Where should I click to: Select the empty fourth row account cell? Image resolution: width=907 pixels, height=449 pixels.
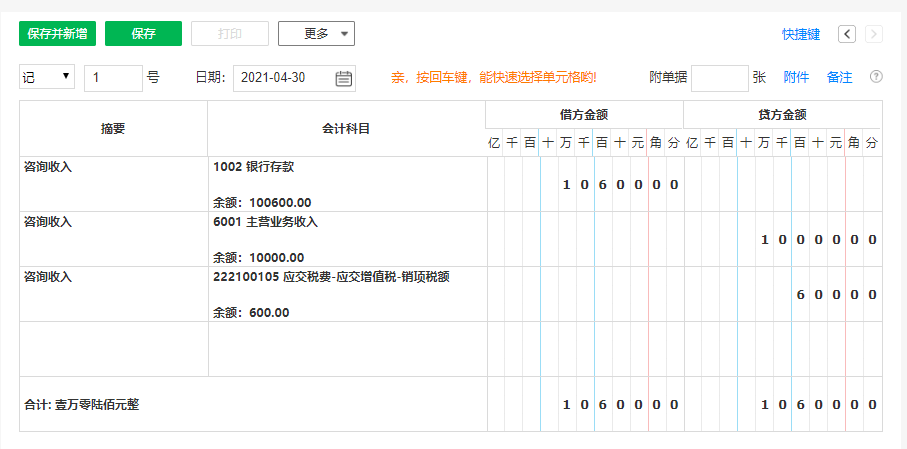(348, 349)
